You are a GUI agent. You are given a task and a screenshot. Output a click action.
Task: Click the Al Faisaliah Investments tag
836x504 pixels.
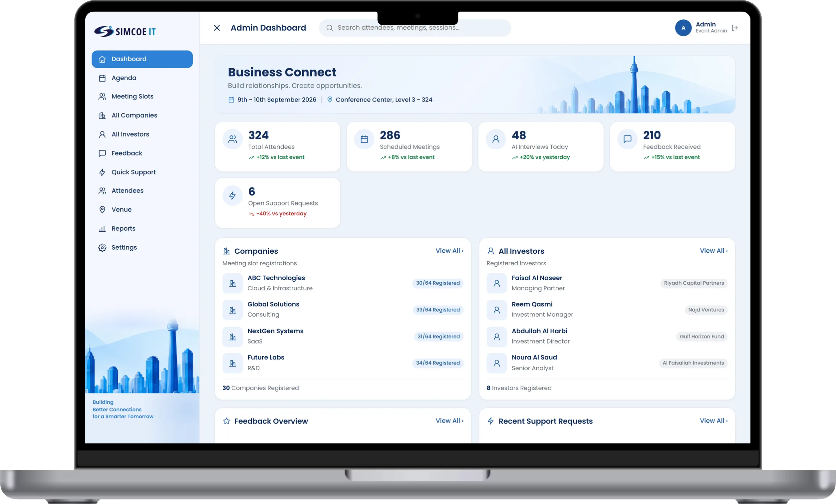[693, 363]
